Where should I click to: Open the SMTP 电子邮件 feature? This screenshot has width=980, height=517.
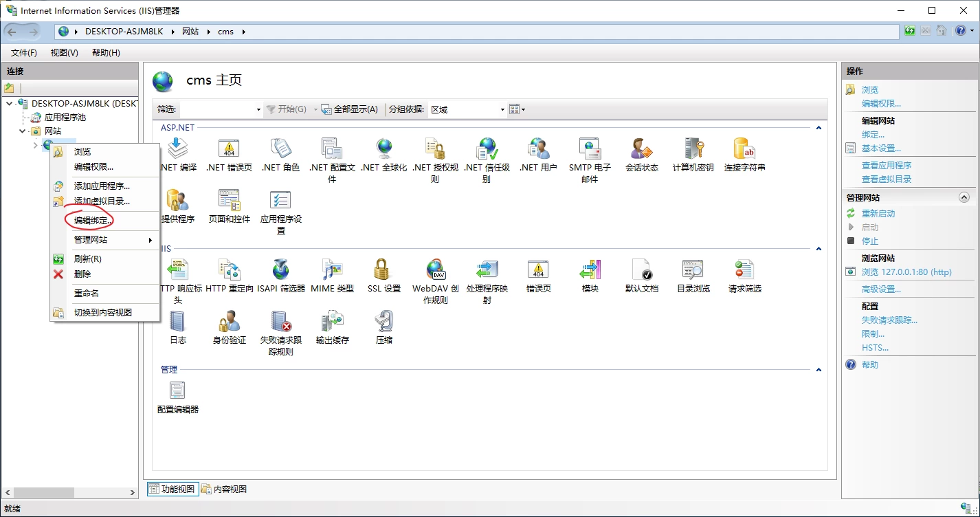click(x=590, y=160)
